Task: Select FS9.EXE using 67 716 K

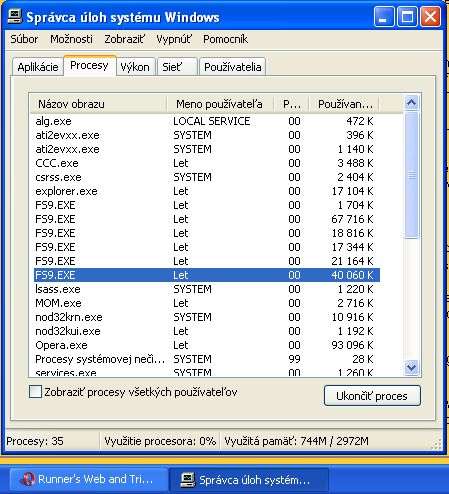Action: (207, 219)
